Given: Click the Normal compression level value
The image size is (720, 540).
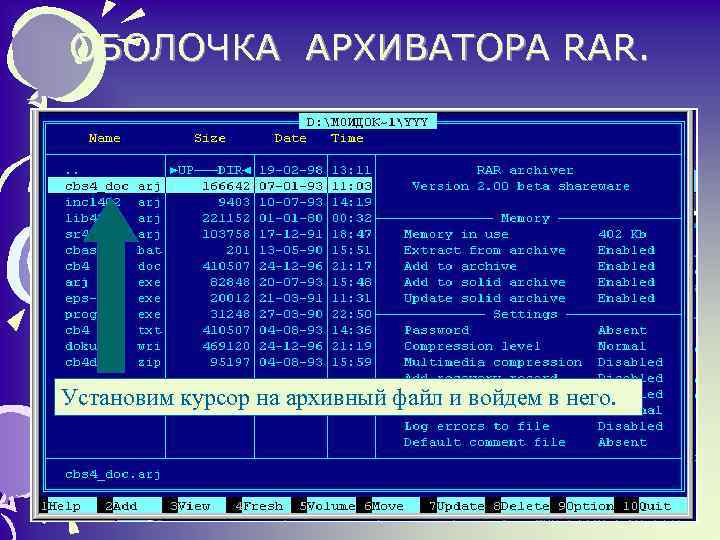Looking at the screenshot, I should coord(622,346).
